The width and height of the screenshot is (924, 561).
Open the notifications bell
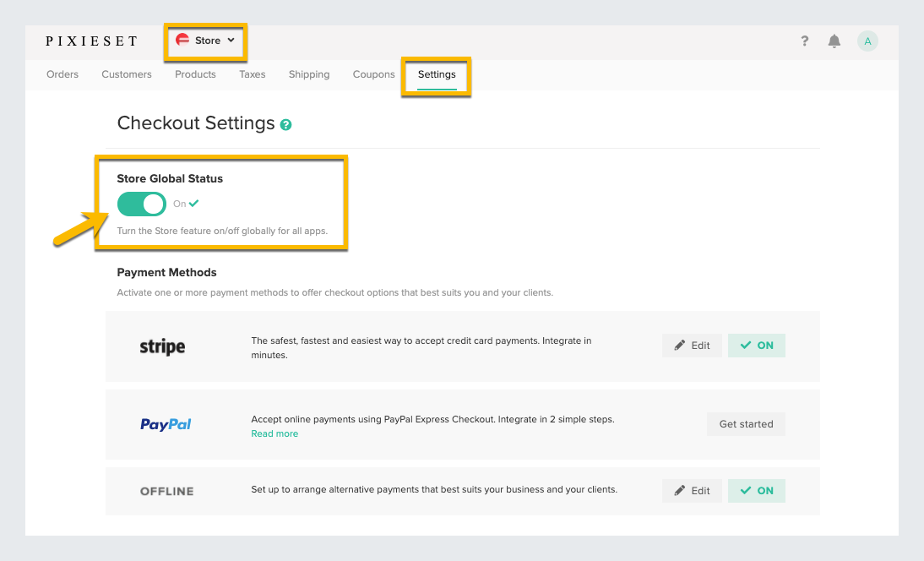pos(834,41)
